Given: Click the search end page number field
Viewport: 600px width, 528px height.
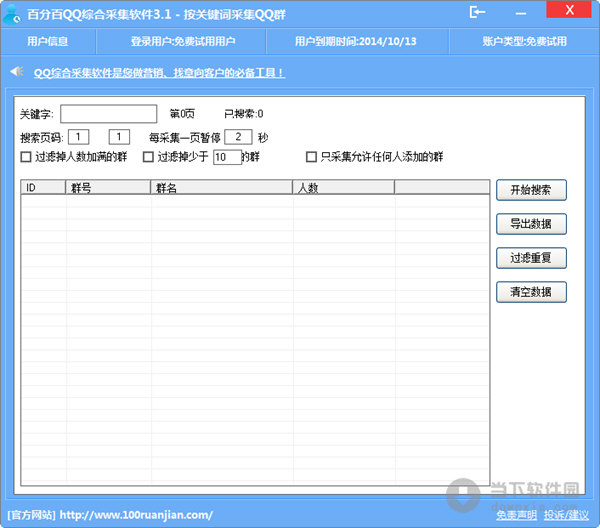Looking at the screenshot, I should 119,137.
